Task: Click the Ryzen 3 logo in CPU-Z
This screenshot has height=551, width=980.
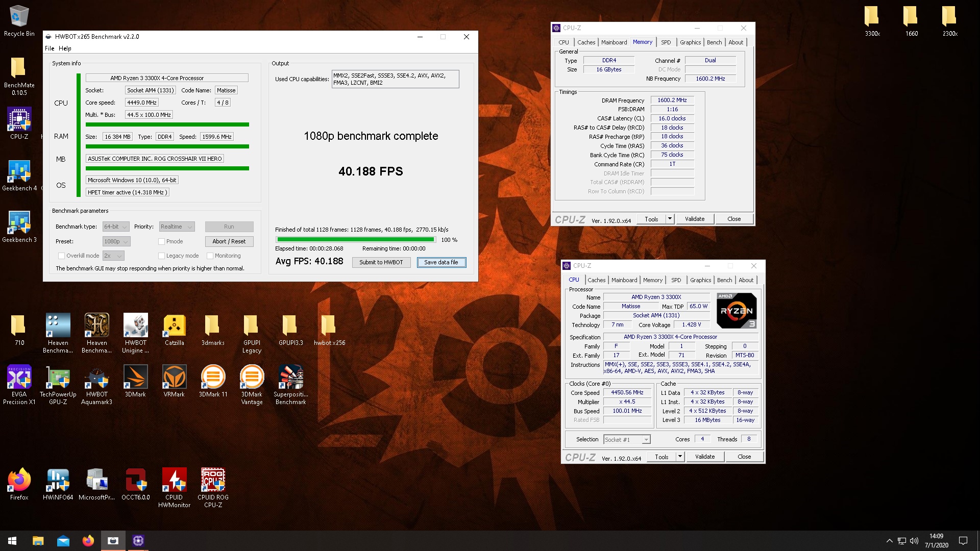Action: (736, 311)
